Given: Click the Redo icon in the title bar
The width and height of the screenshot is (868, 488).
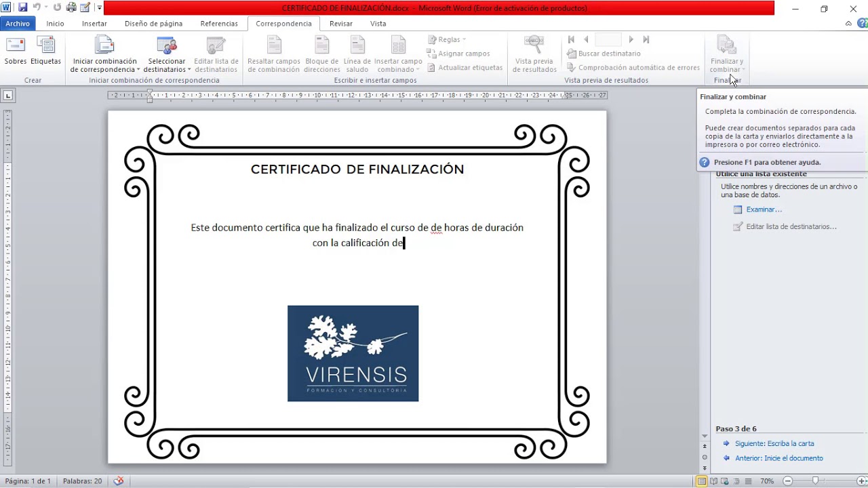Looking at the screenshot, I should point(57,8).
